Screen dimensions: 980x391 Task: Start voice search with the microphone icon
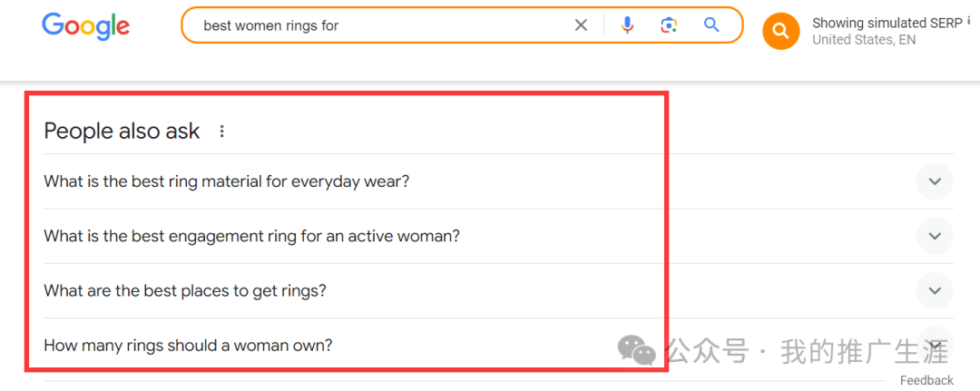click(628, 25)
